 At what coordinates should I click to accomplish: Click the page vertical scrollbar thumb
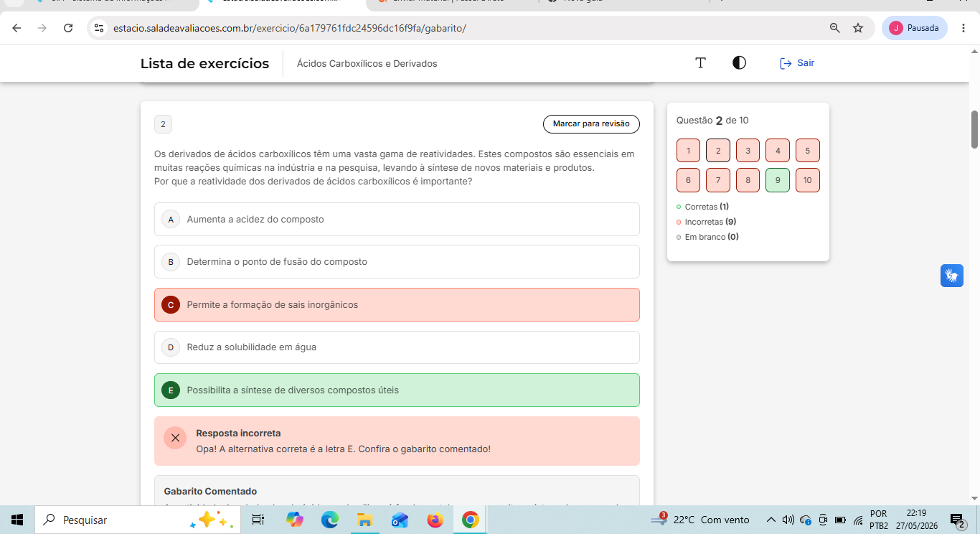pos(975,129)
